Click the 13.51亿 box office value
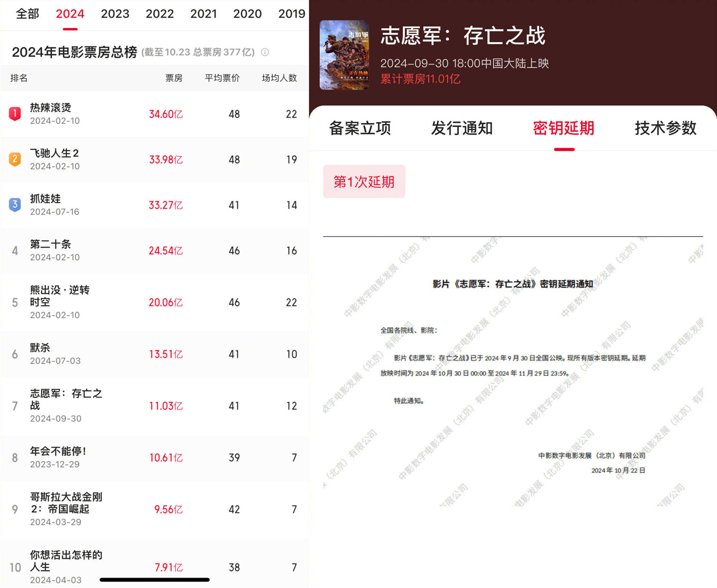Screen dimensions: 717x588 [x=166, y=354]
